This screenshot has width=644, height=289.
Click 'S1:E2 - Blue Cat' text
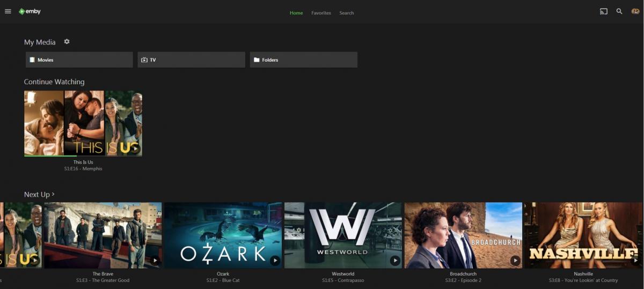coord(223,280)
